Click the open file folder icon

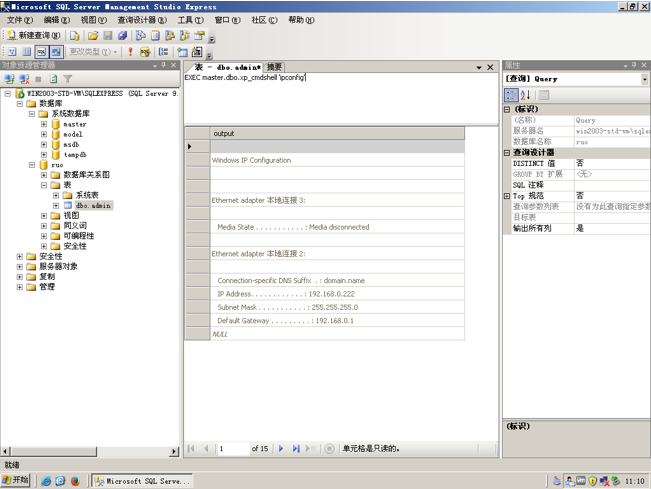(93, 36)
